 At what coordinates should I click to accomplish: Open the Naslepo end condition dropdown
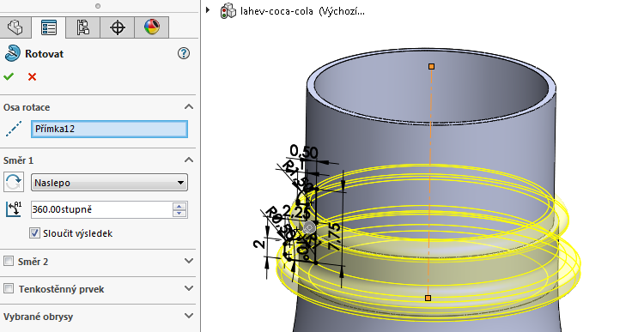tap(109, 183)
